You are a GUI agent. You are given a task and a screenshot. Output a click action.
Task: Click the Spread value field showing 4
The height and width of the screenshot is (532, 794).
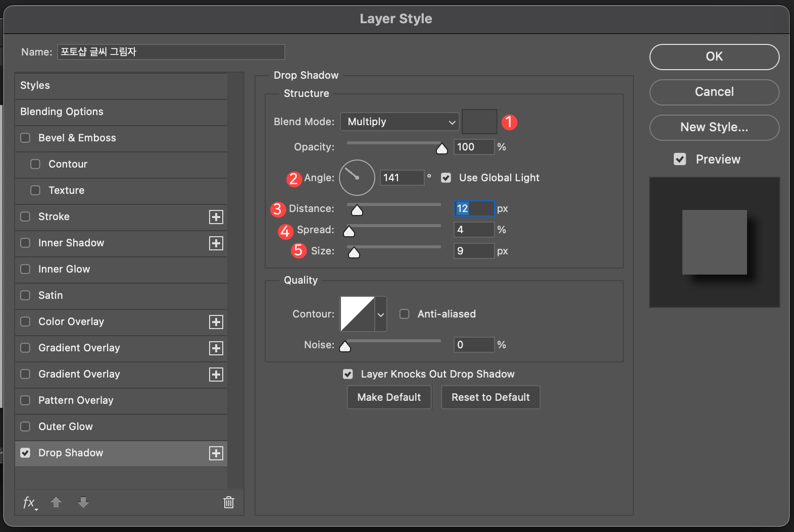point(474,230)
